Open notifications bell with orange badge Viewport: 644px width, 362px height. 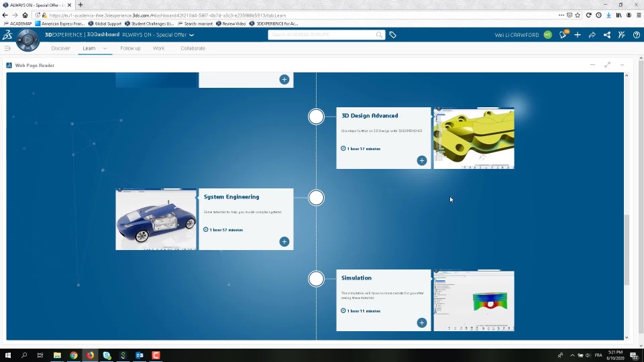coord(563,35)
